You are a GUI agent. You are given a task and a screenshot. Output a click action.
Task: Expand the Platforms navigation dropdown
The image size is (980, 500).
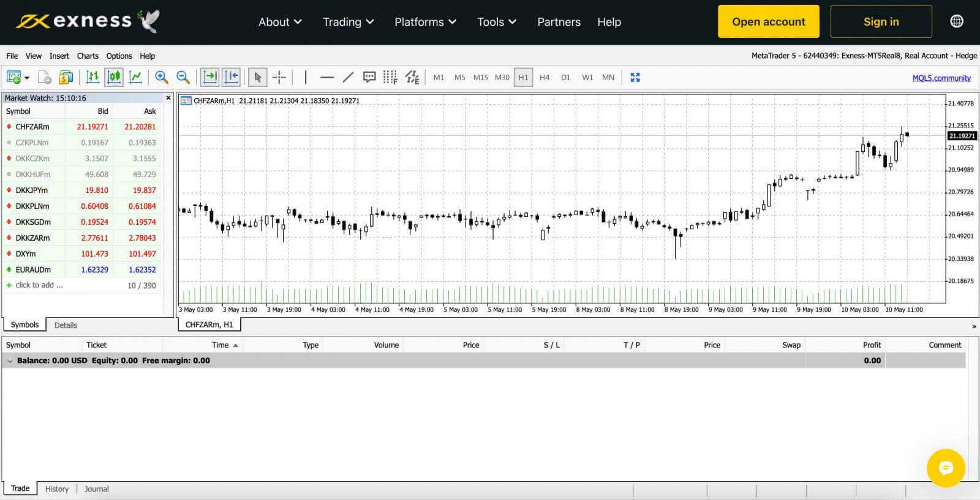tap(425, 22)
